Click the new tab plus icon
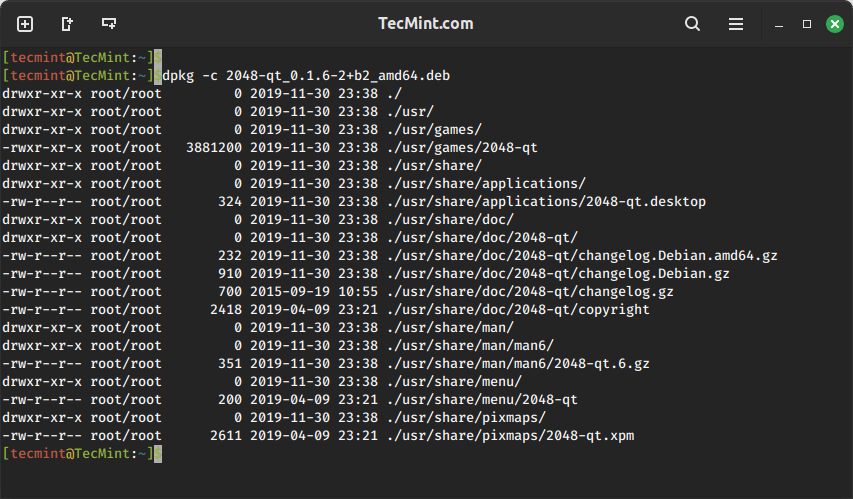 (x=25, y=23)
